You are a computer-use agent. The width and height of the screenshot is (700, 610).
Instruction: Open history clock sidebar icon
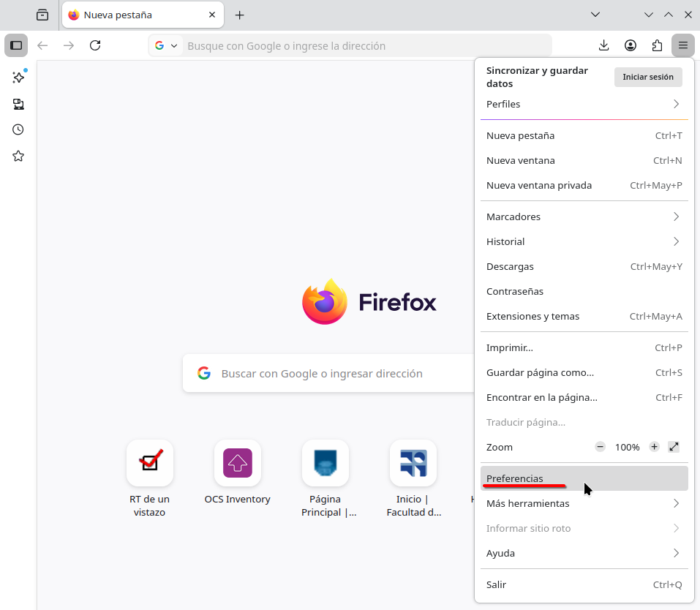pos(18,130)
